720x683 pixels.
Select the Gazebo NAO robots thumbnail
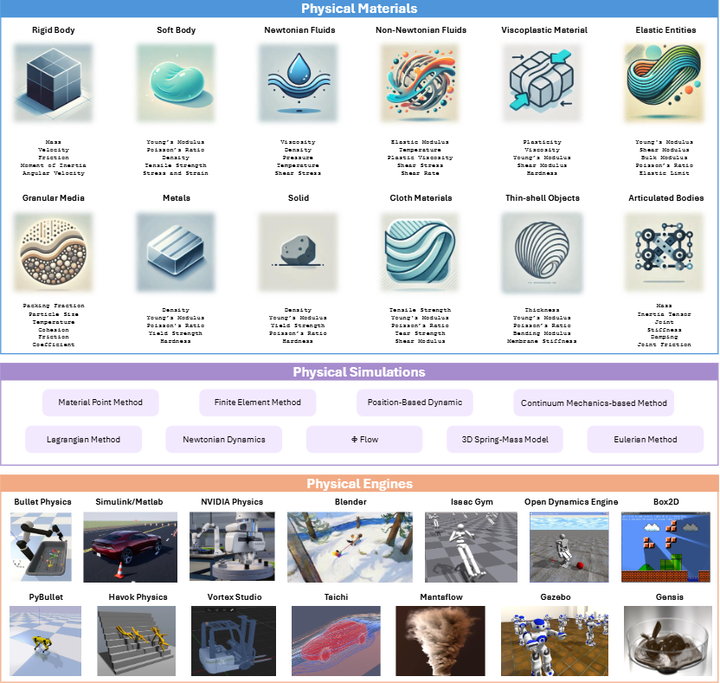pos(555,641)
